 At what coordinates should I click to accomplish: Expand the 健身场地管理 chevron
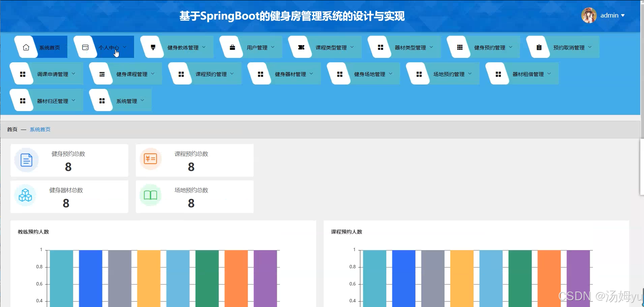390,74
